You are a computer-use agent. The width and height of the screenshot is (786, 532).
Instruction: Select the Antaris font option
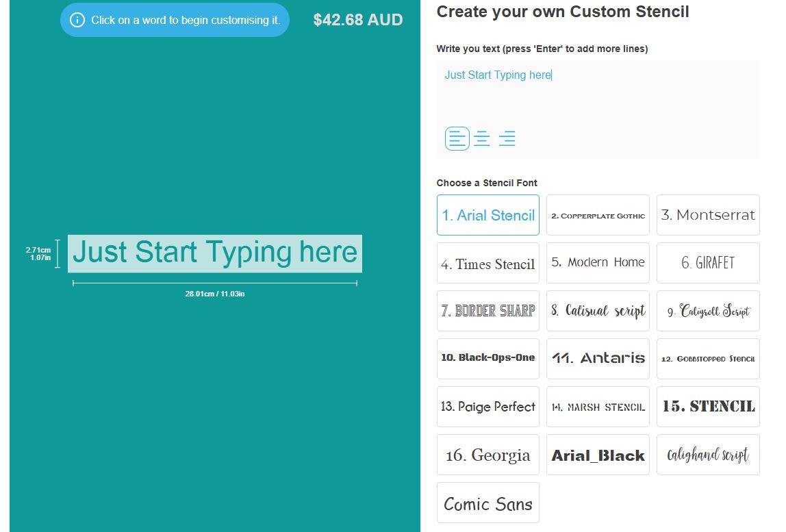pyautogui.click(x=598, y=359)
